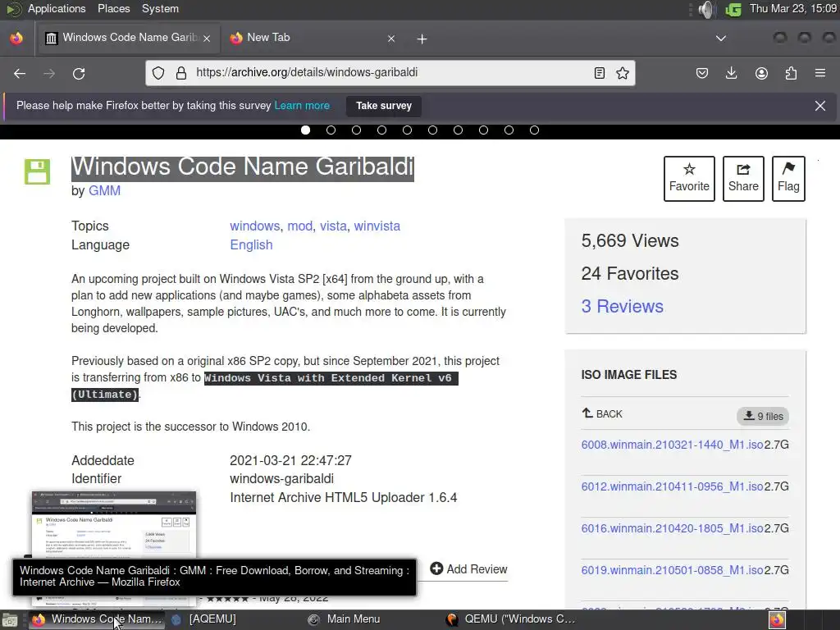Download 6008.winmain.210321-1440_M1.iso
Viewport: 840px width, 630px height.
point(672,445)
